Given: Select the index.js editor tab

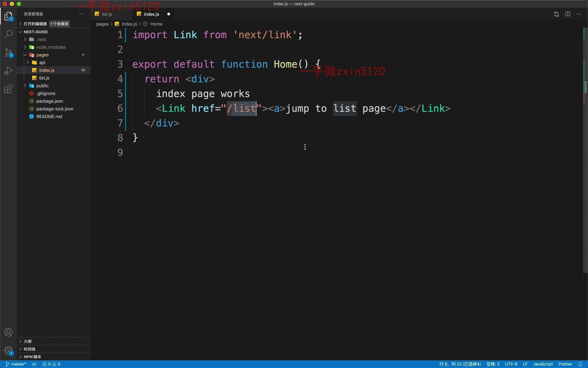Looking at the screenshot, I should click(151, 14).
